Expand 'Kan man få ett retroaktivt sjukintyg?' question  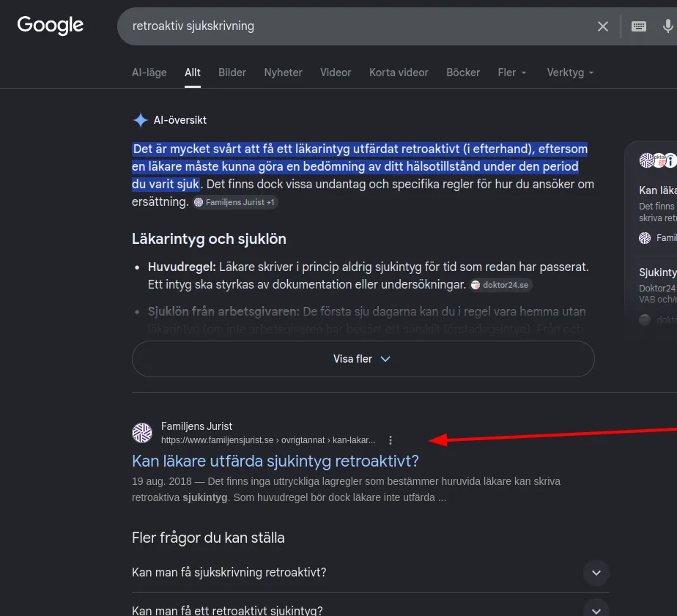click(371, 610)
